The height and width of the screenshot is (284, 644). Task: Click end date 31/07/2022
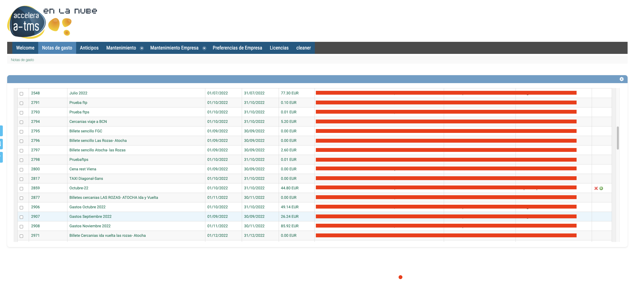point(254,93)
